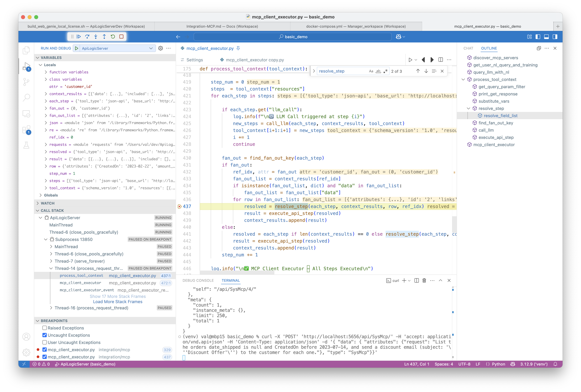This screenshot has width=581, height=392.
Task: Expand Thread-16 (process_request_thread)
Action: pyautogui.click(x=51, y=308)
